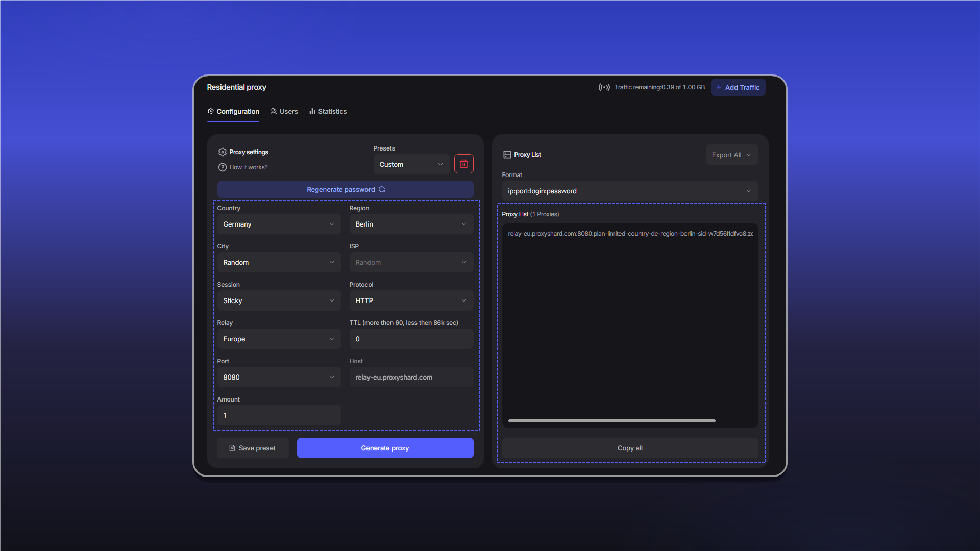Image resolution: width=980 pixels, height=551 pixels.
Task: Click the Amount input field
Action: [x=279, y=415]
